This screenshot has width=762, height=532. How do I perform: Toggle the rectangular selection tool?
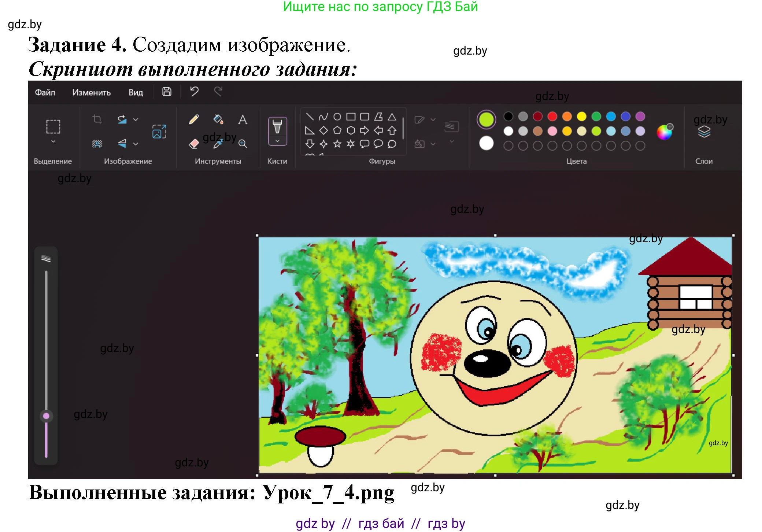[53, 126]
